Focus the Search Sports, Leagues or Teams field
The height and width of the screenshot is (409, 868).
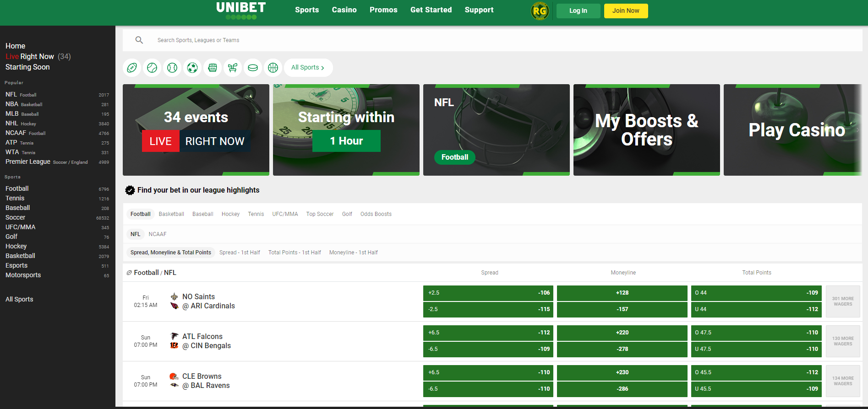pyautogui.click(x=492, y=40)
